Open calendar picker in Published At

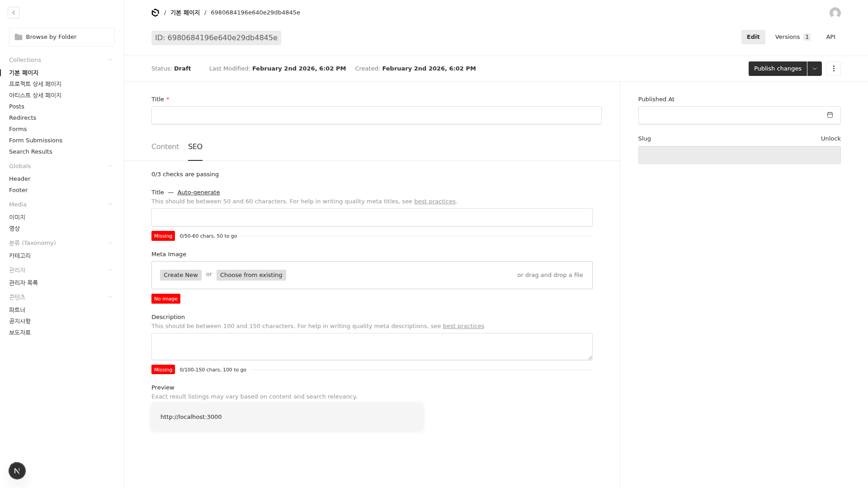pos(830,115)
